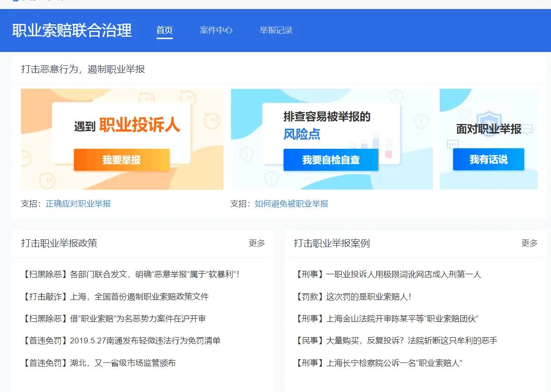Open the 上海金山法院 陈某平 case article
The height and width of the screenshot is (392, 551).
[x=387, y=319]
